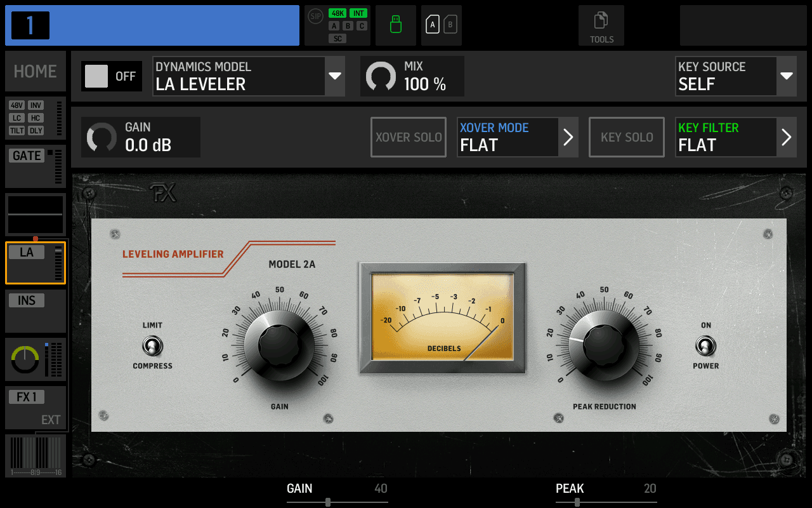Turn the large GAIN knob on Model 2A
The width and height of the screenshot is (812, 508).
point(279,346)
